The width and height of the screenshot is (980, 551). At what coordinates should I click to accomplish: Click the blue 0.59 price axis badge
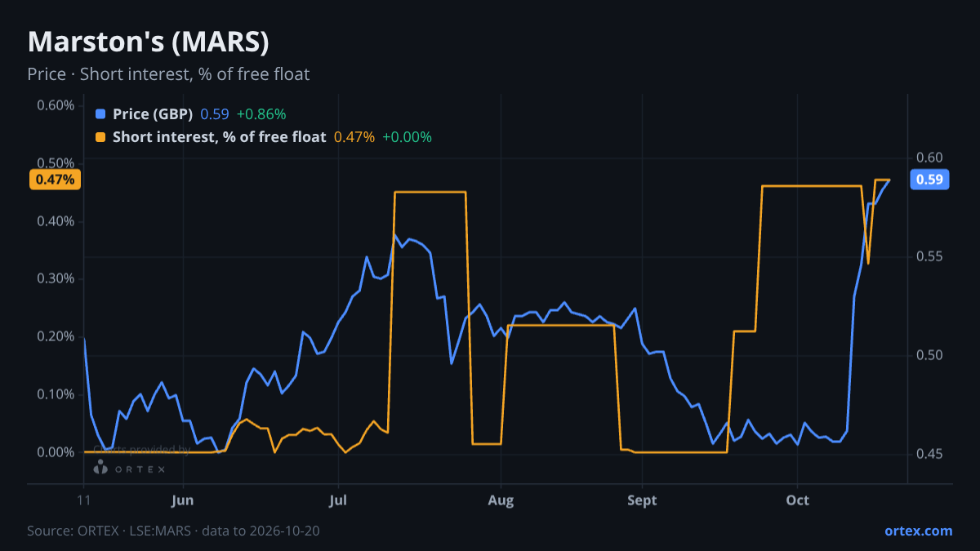tap(929, 180)
